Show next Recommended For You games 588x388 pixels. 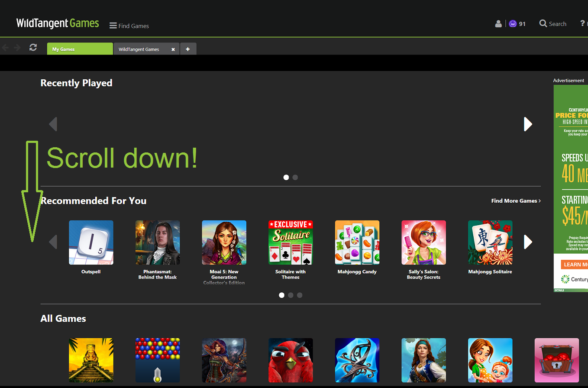(x=528, y=242)
